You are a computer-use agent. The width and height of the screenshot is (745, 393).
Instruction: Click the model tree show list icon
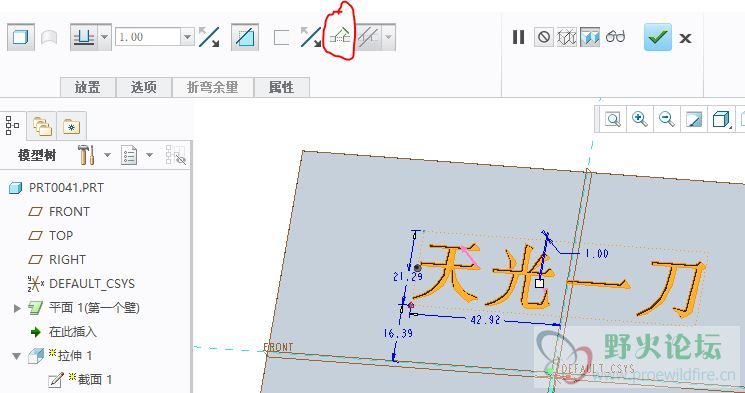click(x=129, y=155)
